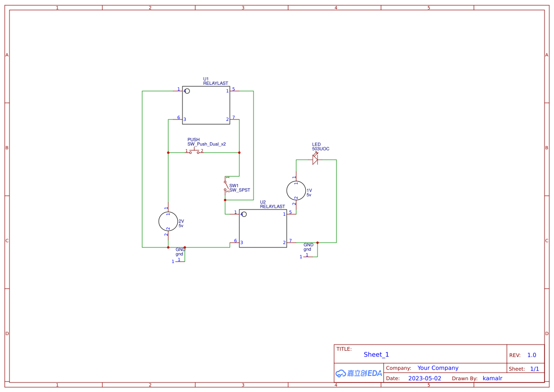Click the Sheet 1/1 field in title block
This screenshot has width=554, height=392.
coord(535,368)
